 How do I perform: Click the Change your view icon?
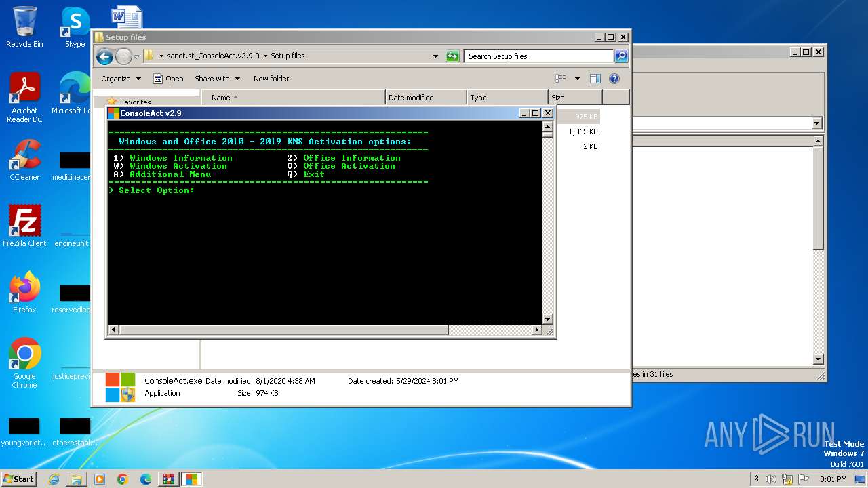pyautogui.click(x=561, y=79)
